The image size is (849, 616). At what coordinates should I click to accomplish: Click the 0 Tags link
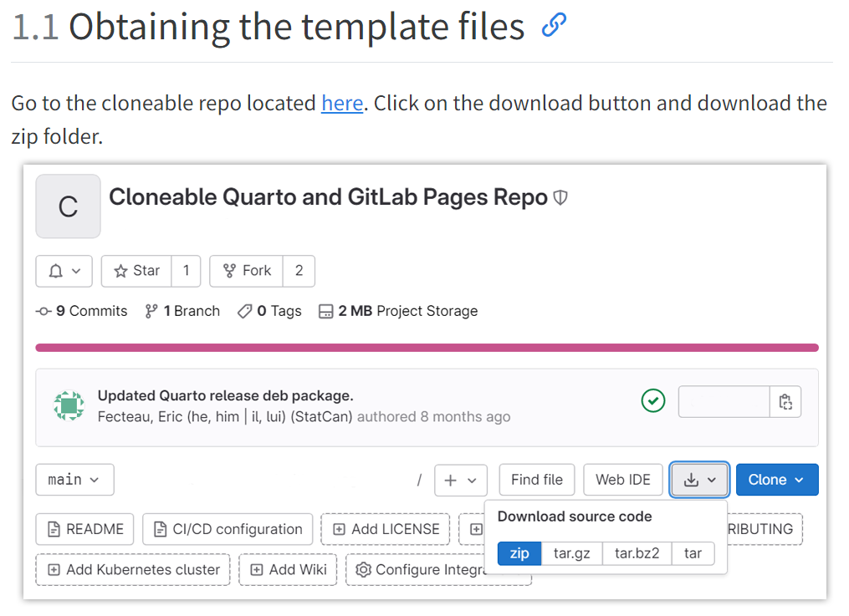click(269, 311)
